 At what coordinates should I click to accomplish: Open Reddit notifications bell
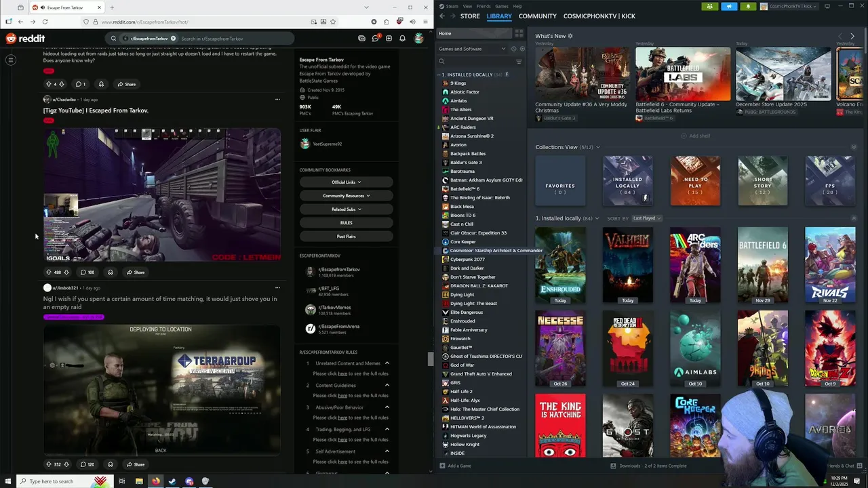402,39
